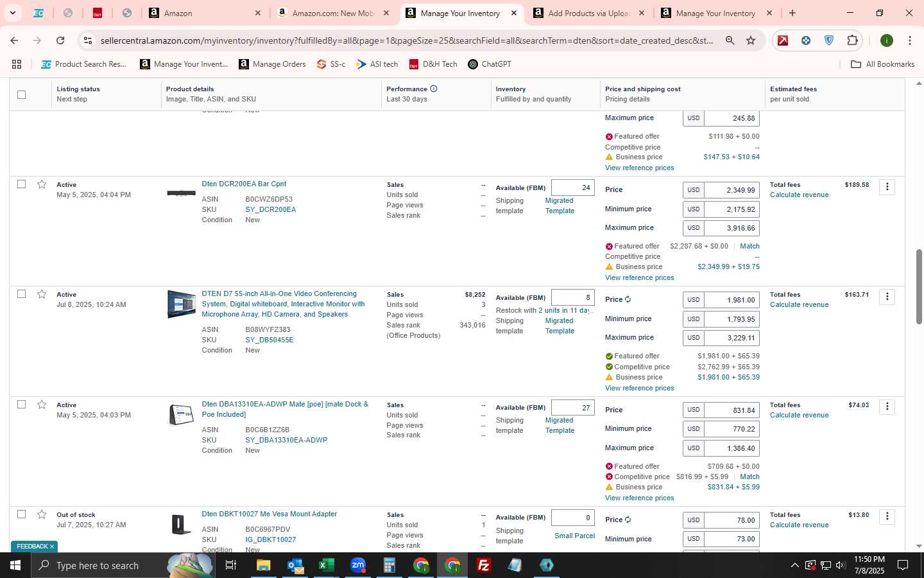Star the DTEN D7 55-inch listing

tap(42, 294)
